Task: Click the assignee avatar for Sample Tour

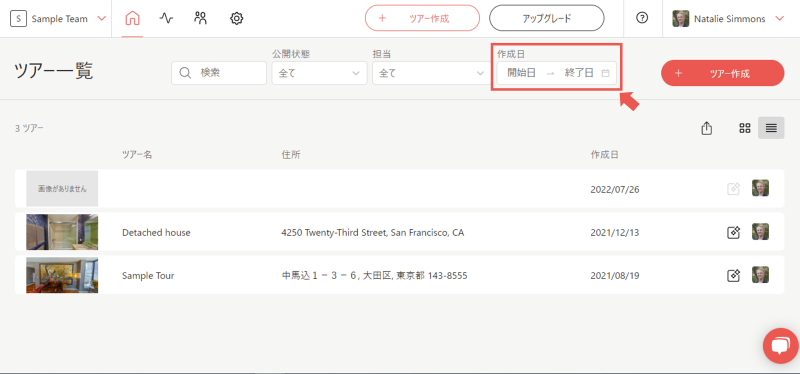Action: [x=760, y=275]
